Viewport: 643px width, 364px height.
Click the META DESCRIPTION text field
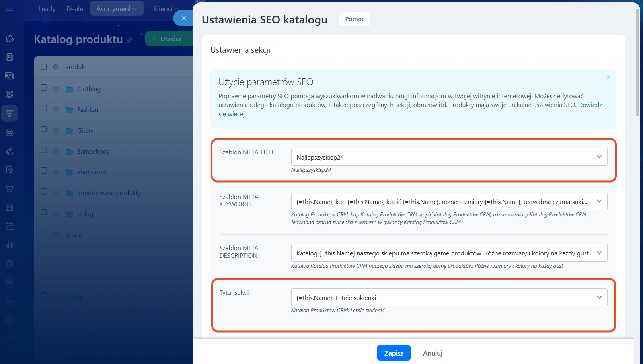pyautogui.click(x=442, y=253)
